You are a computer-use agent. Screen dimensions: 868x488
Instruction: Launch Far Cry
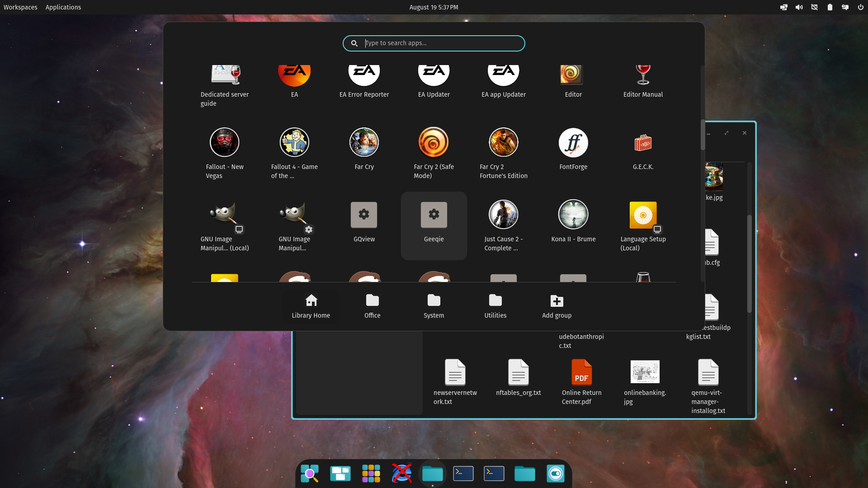pyautogui.click(x=364, y=149)
